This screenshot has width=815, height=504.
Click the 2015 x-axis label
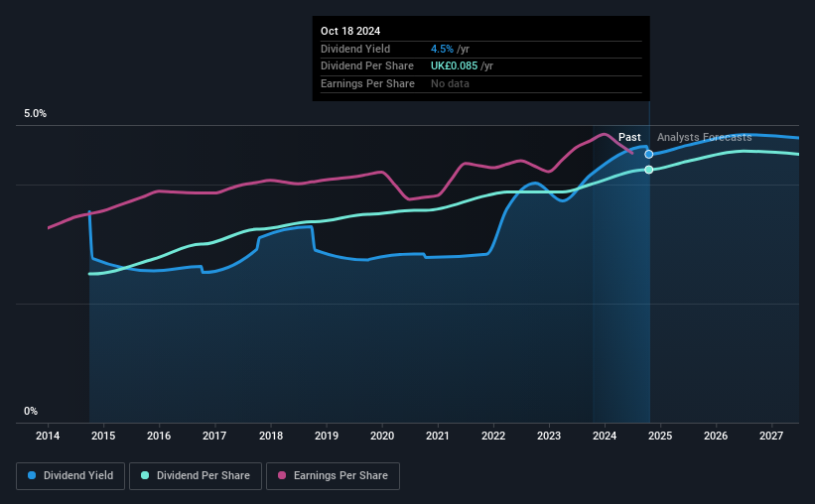tap(103, 436)
